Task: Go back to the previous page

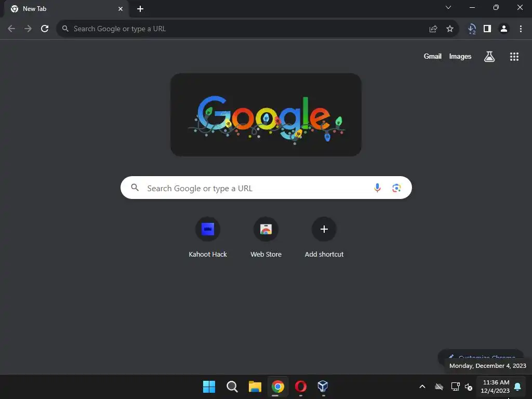Action: (11, 29)
